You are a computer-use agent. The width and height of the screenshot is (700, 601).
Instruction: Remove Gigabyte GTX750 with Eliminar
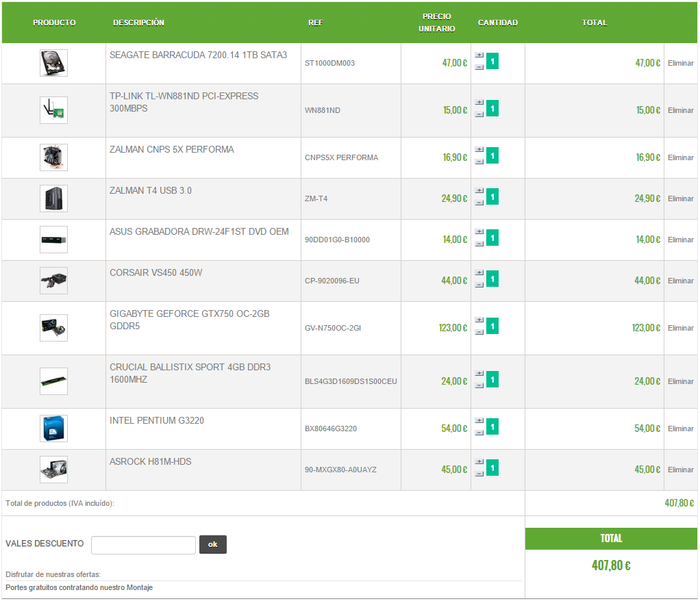click(680, 329)
